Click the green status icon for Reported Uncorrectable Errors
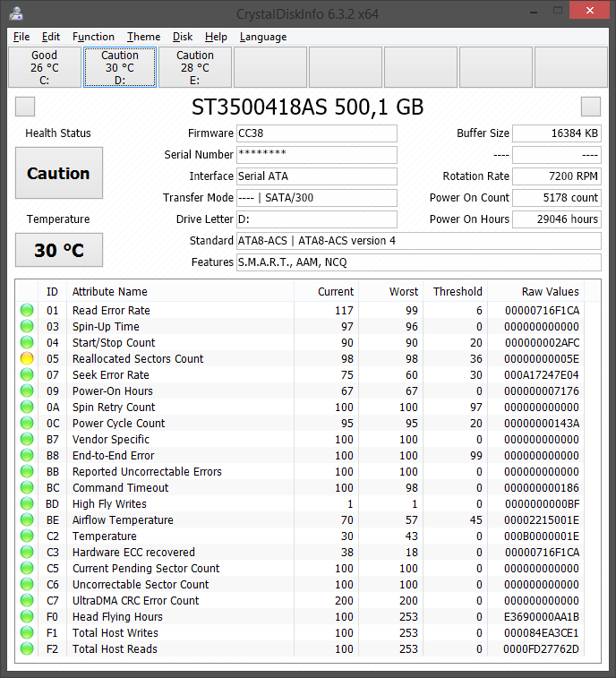This screenshot has height=678, width=616. (27, 471)
